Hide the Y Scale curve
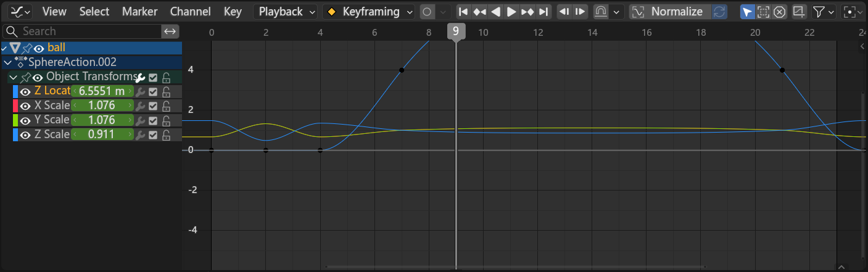 pyautogui.click(x=25, y=120)
